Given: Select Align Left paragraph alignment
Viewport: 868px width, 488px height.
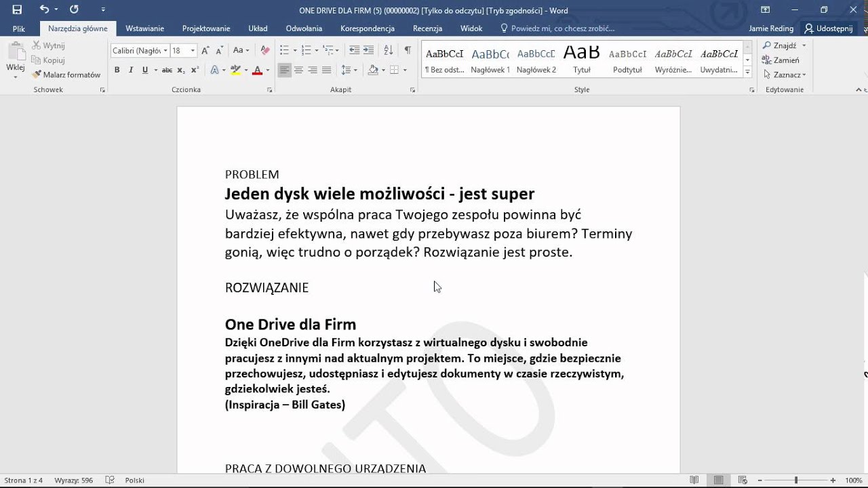Looking at the screenshot, I should point(284,70).
